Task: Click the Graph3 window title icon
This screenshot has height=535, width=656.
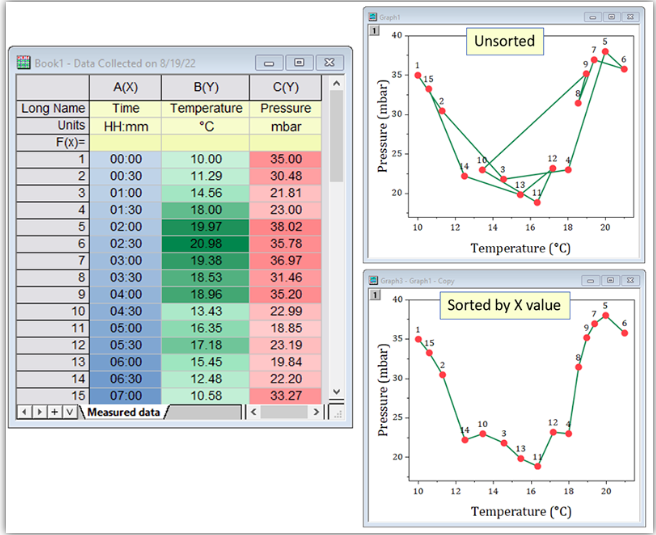Action: [x=373, y=280]
